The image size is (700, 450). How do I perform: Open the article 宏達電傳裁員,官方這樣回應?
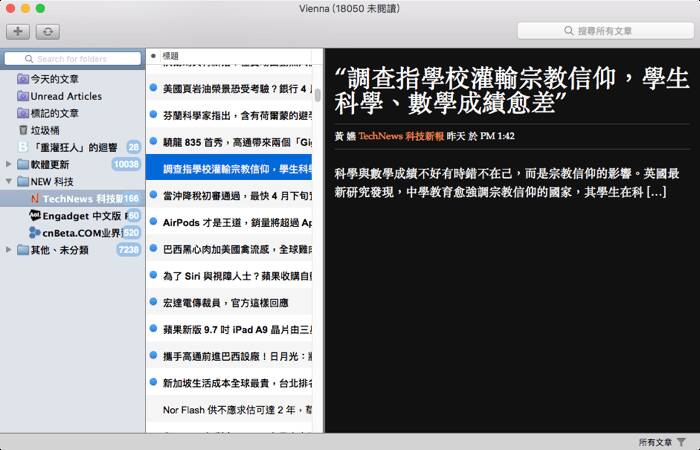[x=229, y=303]
